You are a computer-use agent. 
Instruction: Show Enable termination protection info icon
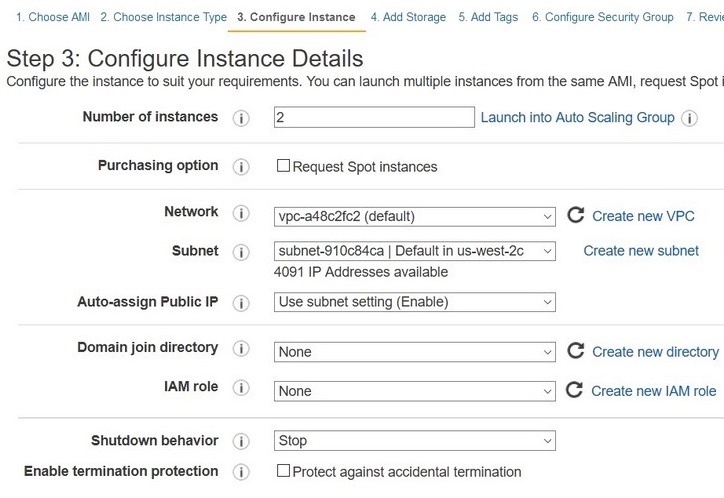(241, 472)
